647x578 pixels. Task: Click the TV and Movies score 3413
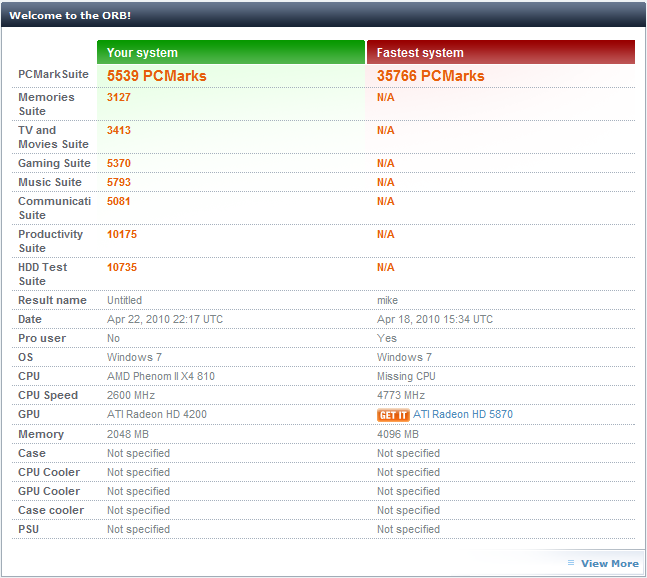(x=118, y=130)
